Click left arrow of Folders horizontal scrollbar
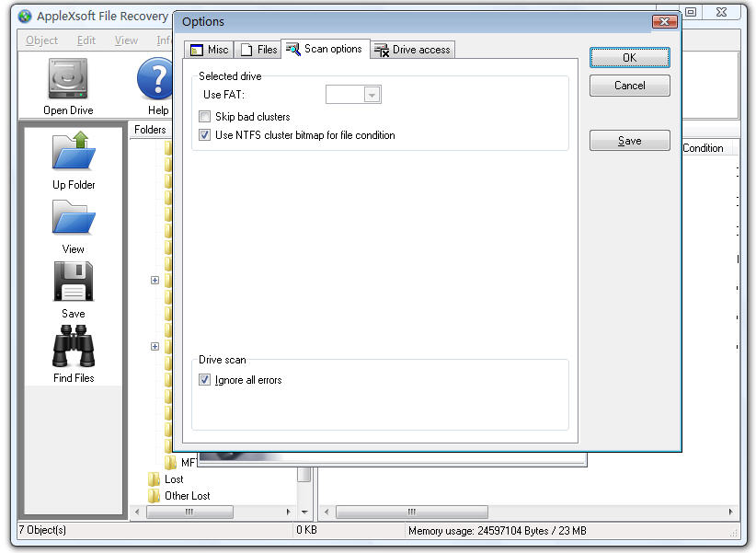 [x=137, y=512]
